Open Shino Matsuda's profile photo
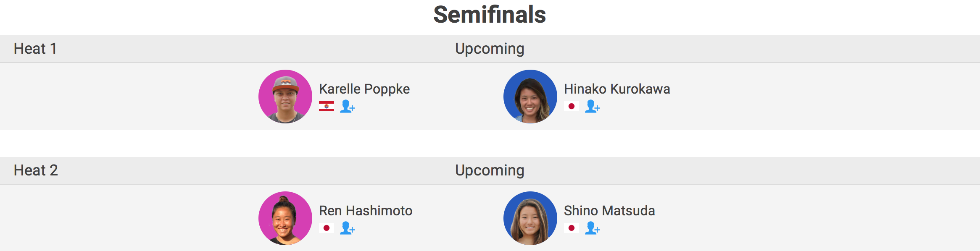 [530, 218]
